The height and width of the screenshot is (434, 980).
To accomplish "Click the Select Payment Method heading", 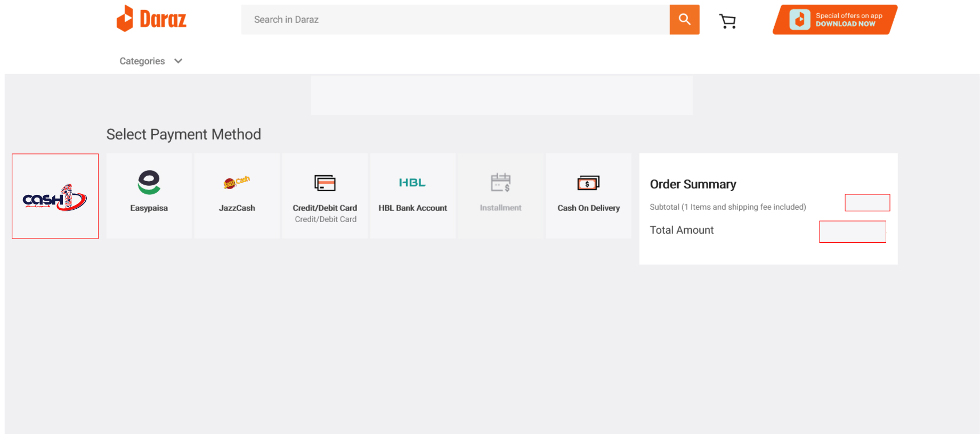I will tap(184, 134).
